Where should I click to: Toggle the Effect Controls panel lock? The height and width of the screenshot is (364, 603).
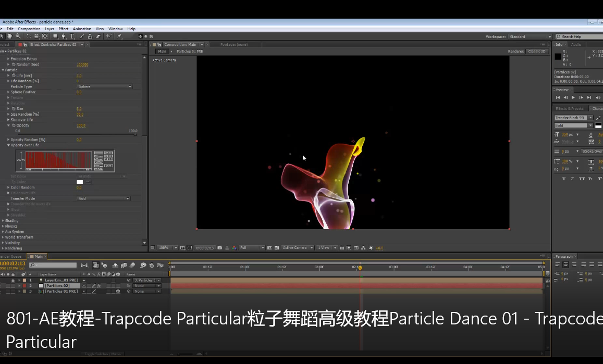point(25,45)
